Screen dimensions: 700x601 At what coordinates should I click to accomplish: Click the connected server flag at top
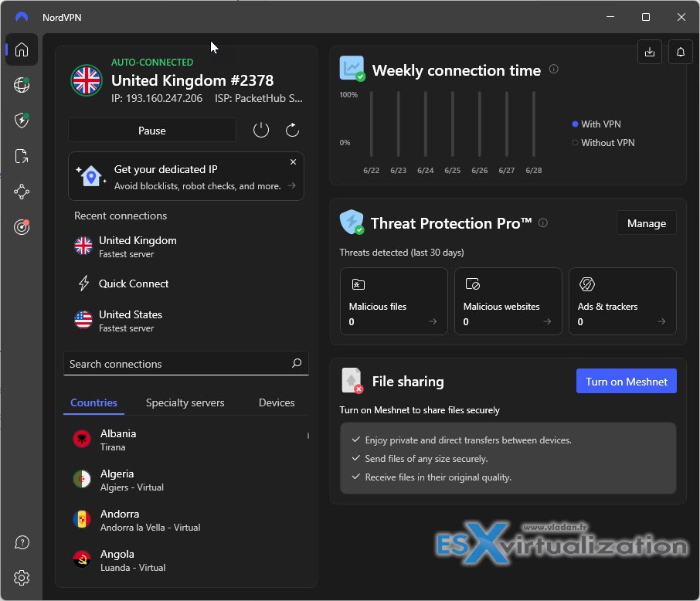tap(87, 80)
